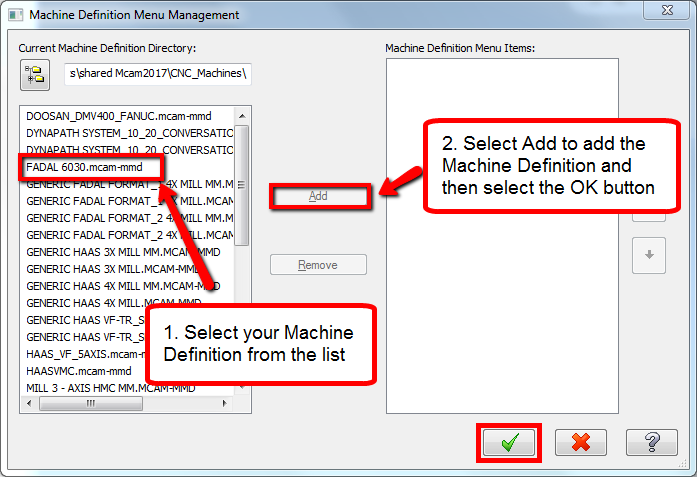697x477 pixels.
Task: Click the horizontal scrollbar left arrow
Action: coord(29,404)
